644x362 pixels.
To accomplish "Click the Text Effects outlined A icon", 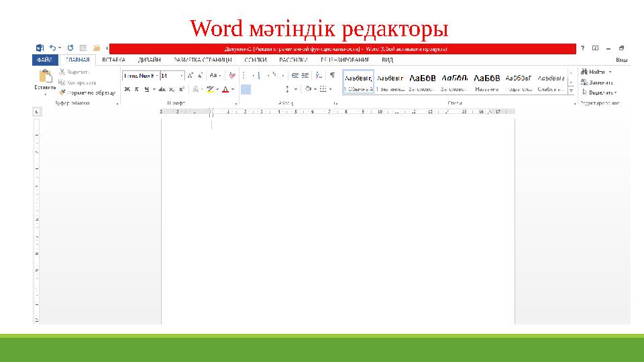I will (195, 89).
